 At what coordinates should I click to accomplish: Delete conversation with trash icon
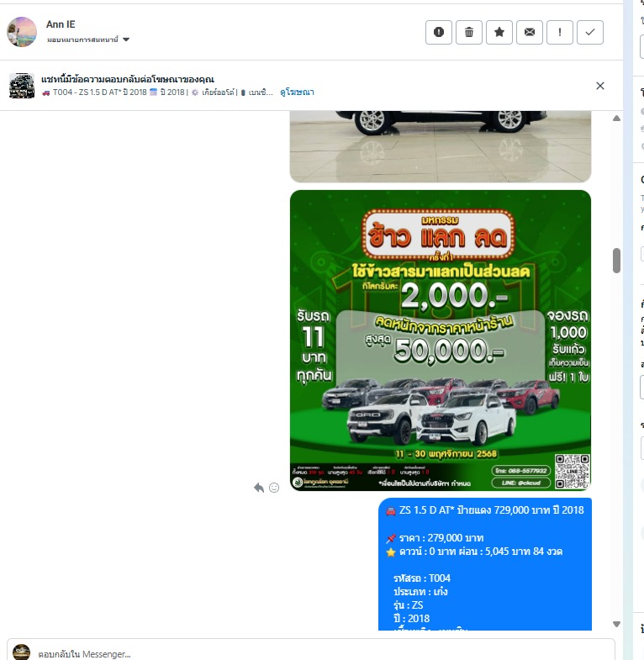pos(469,32)
